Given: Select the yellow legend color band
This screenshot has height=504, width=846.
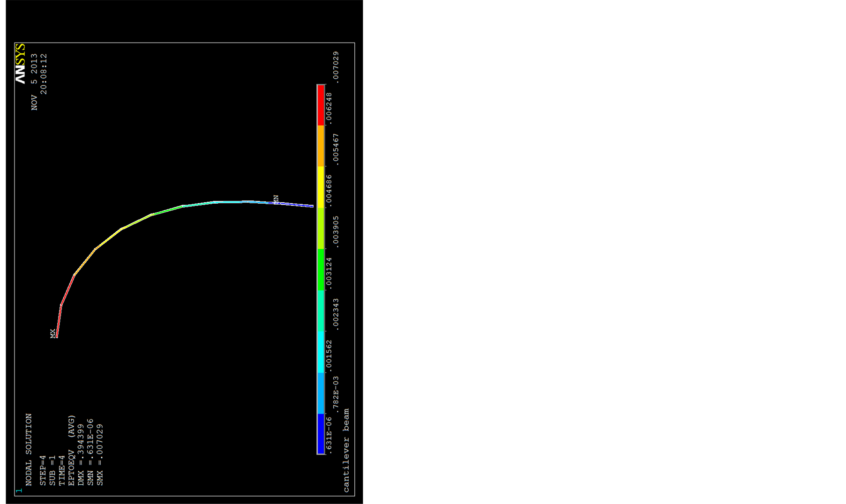Looking at the screenshot, I should (321, 187).
